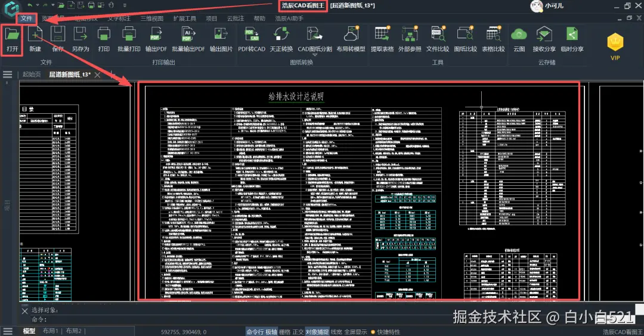Viewport: 644px width, 336px height.
Task: Toggle 栅格 grid display
Action: point(284,332)
